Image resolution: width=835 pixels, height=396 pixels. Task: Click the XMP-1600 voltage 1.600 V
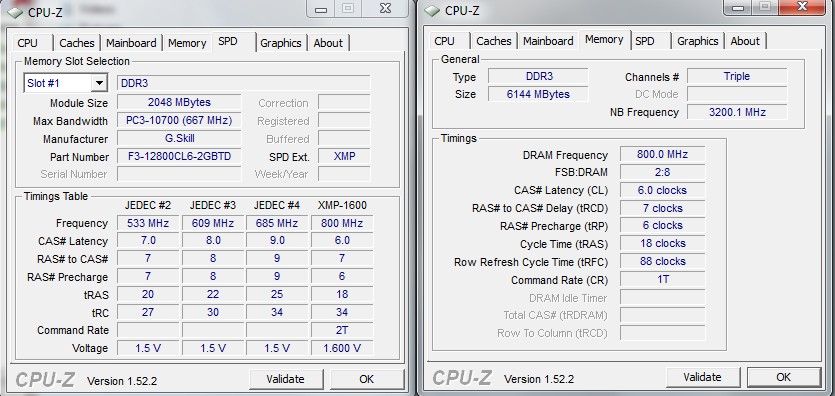(x=342, y=348)
